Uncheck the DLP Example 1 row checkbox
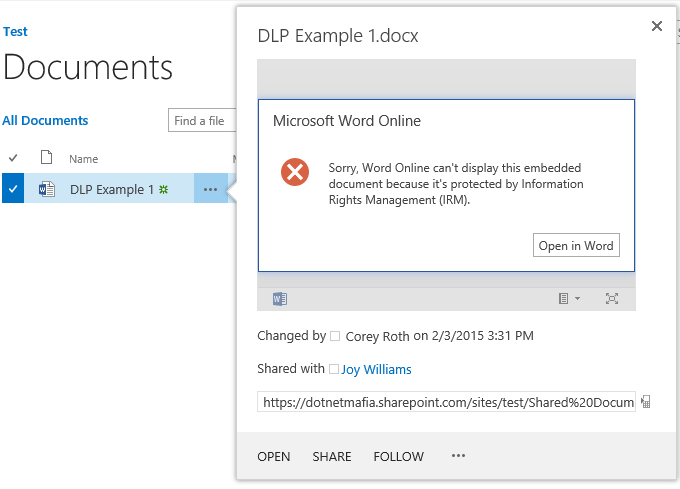 [x=13, y=189]
